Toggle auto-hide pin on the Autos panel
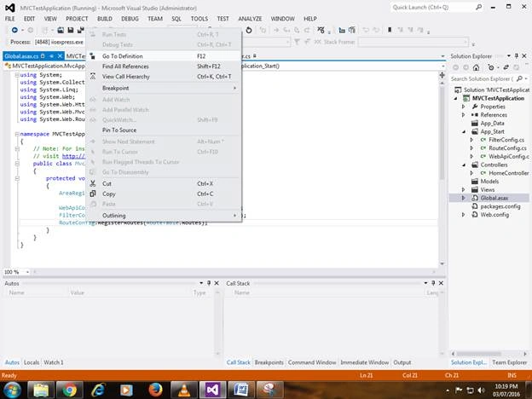532x399 pixels. pos(209,283)
